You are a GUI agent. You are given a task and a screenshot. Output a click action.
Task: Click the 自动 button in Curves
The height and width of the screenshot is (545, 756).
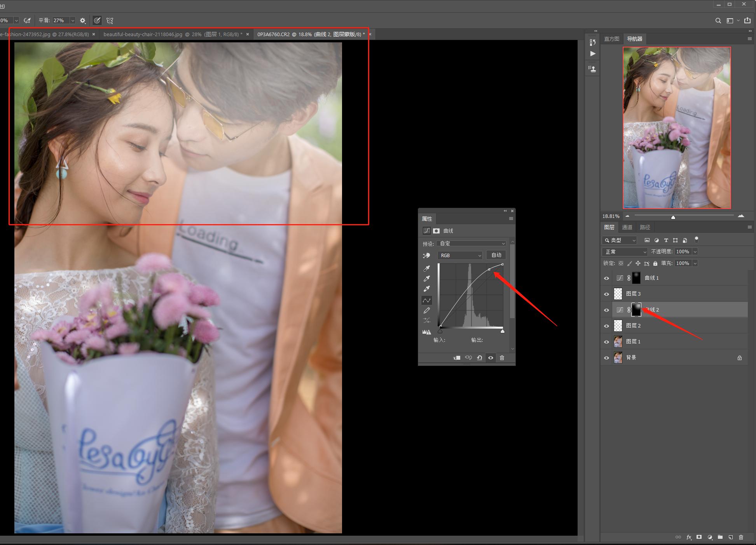click(496, 255)
